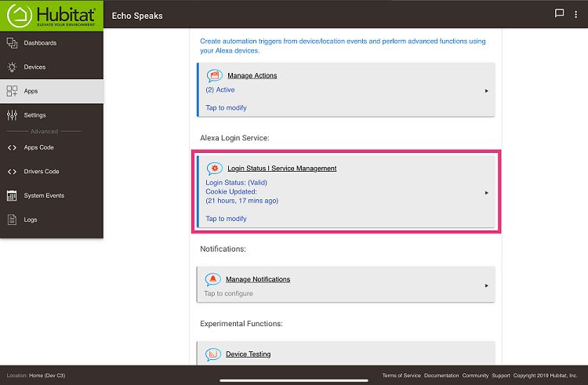Click the Hubitat logo
This screenshot has height=385, width=588.
[52, 16]
